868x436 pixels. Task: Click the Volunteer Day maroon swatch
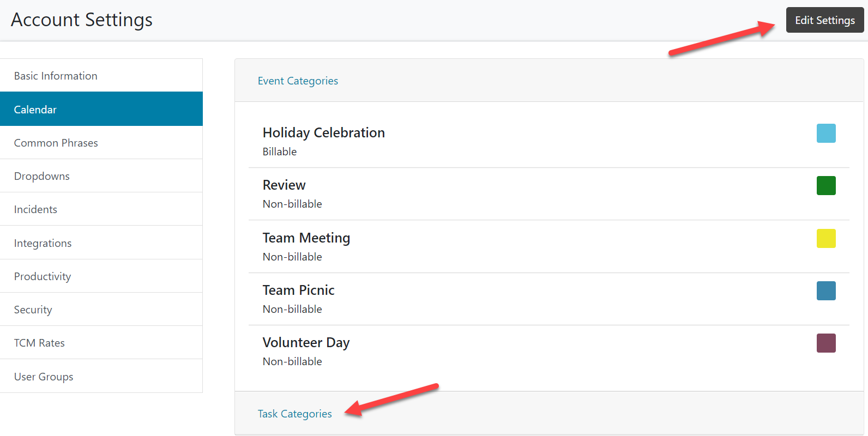(826, 343)
